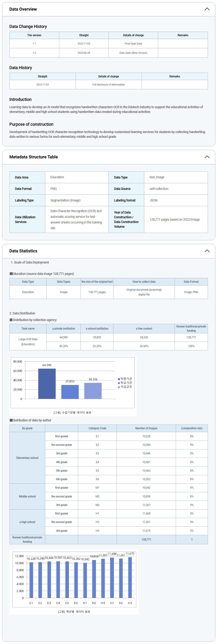Click the Data Overview panel title
The width and height of the screenshot is (216, 644).
(23, 9)
